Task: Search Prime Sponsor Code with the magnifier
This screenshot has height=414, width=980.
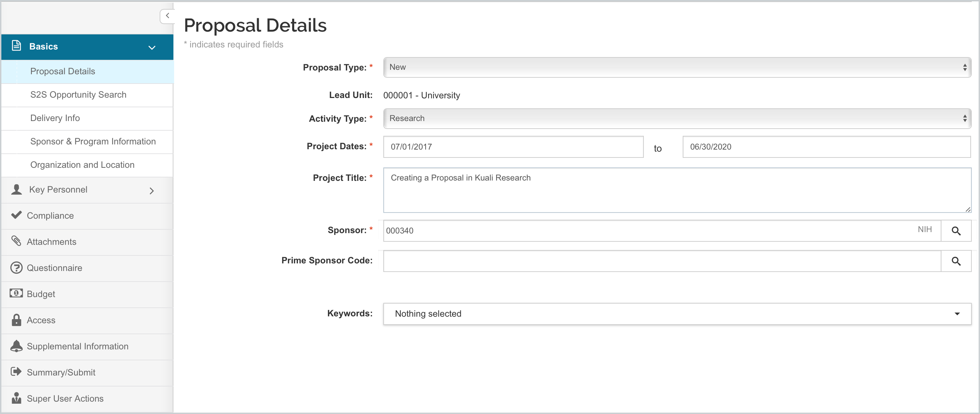Action: tap(956, 261)
